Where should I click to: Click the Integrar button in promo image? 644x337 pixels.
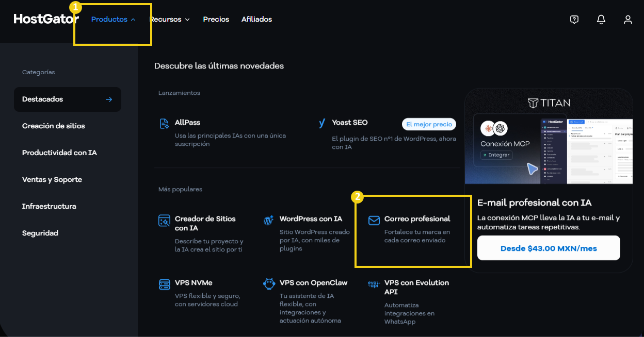[x=496, y=155]
